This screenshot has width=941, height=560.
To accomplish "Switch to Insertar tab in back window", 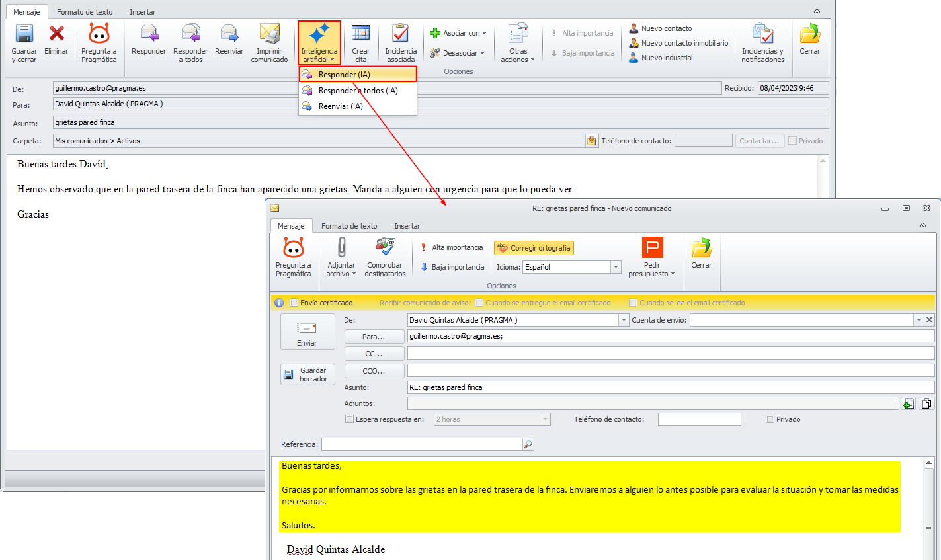I will tap(143, 12).
